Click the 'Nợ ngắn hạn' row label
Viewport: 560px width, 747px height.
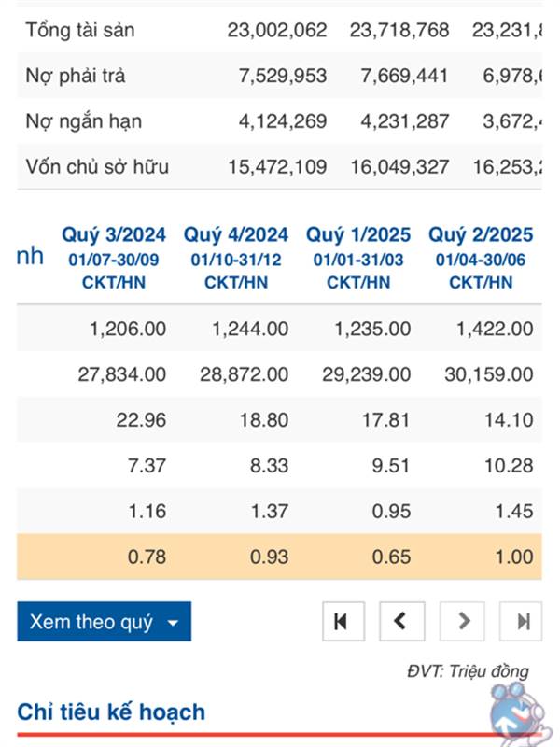(x=84, y=121)
